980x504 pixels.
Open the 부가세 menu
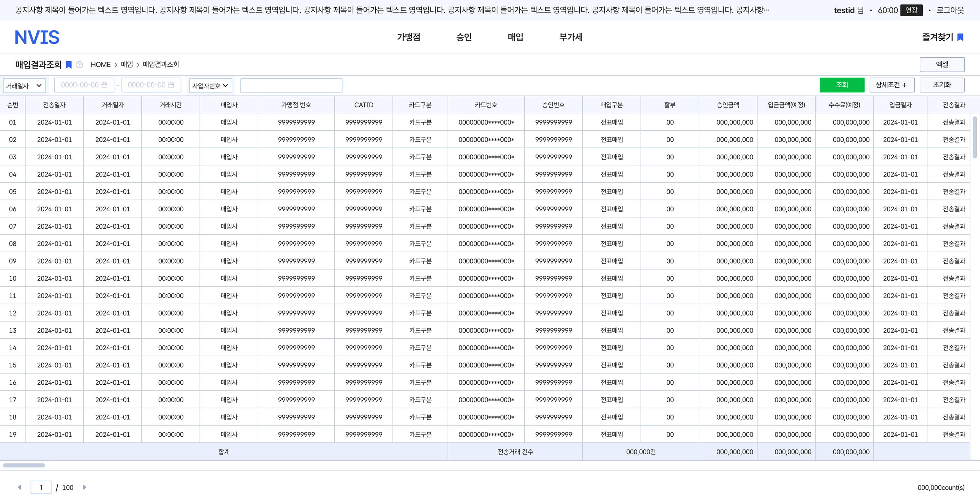(x=571, y=37)
